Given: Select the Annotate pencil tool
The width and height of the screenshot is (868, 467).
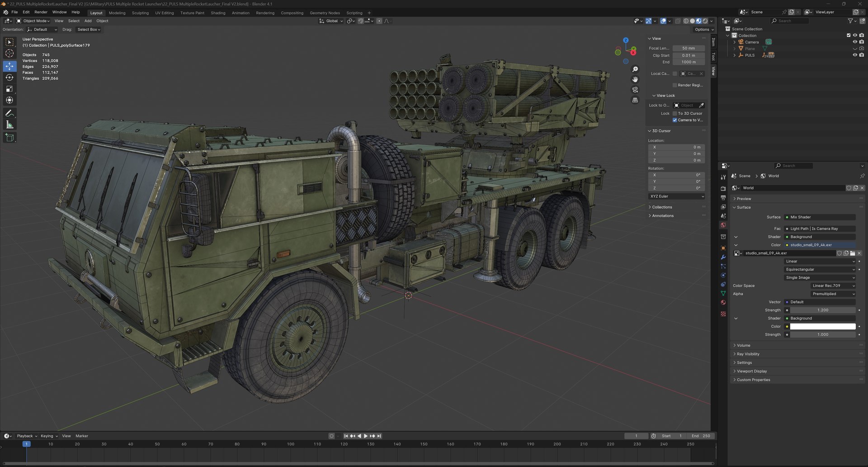Looking at the screenshot, I should point(9,113).
